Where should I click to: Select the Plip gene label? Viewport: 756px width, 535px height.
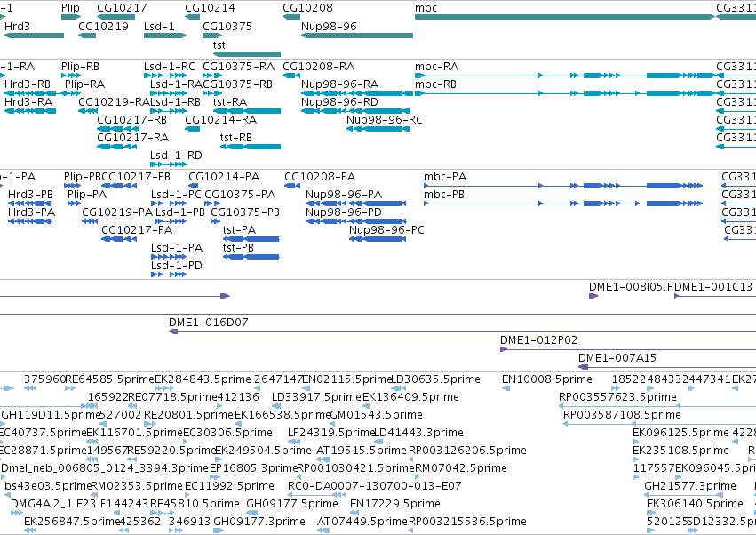(70, 8)
